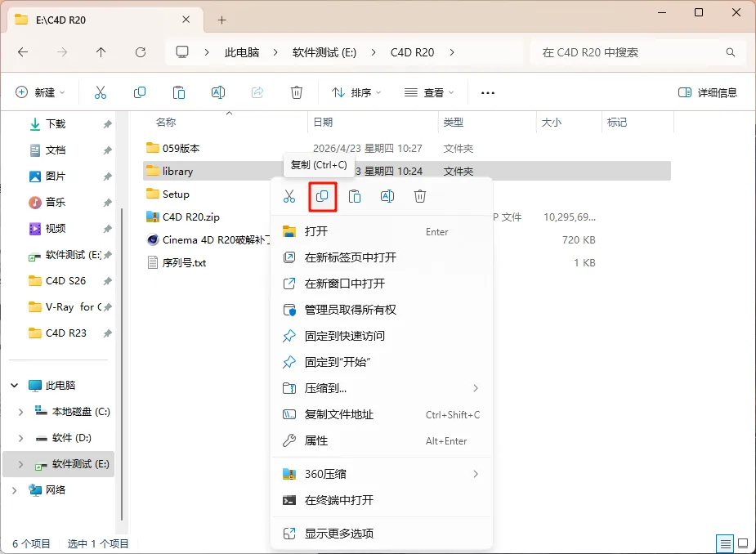Image resolution: width=756 pixels, height=554 pixels.
Task: Go forward with the right arrow
Action: 62,52
